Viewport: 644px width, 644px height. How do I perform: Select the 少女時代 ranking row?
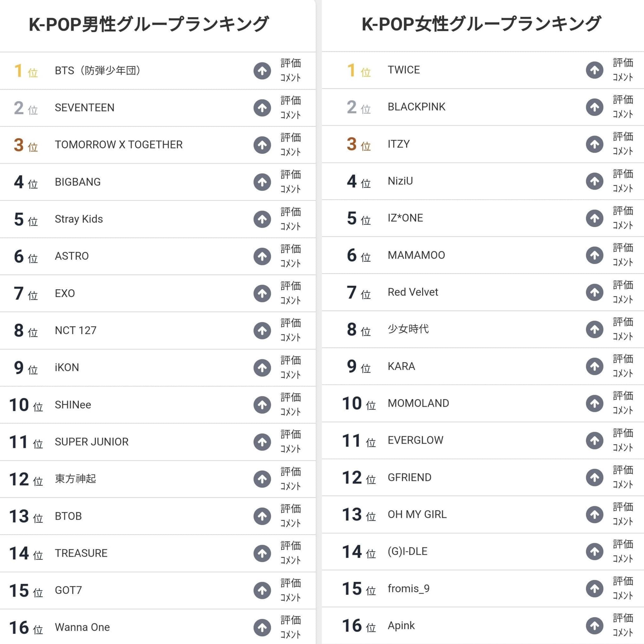point(408,329)
